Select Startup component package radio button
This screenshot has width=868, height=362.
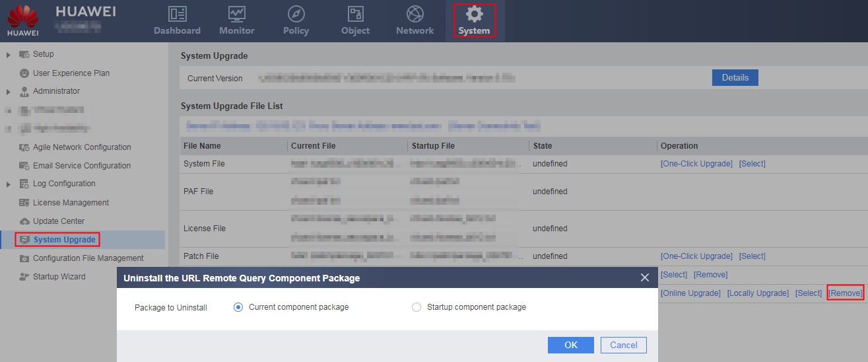[x=416, y=307]
